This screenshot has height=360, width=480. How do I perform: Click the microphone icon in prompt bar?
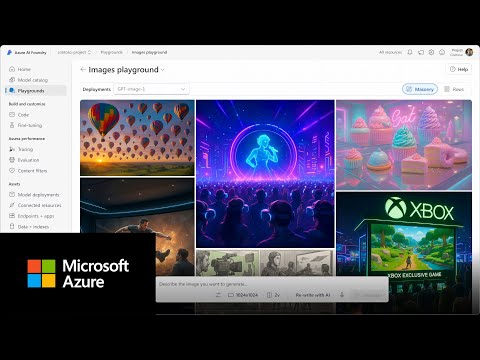click(342, 295)
